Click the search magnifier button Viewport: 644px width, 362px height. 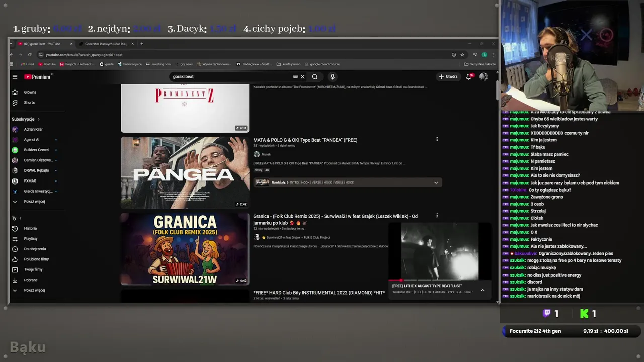coord(315,77)
